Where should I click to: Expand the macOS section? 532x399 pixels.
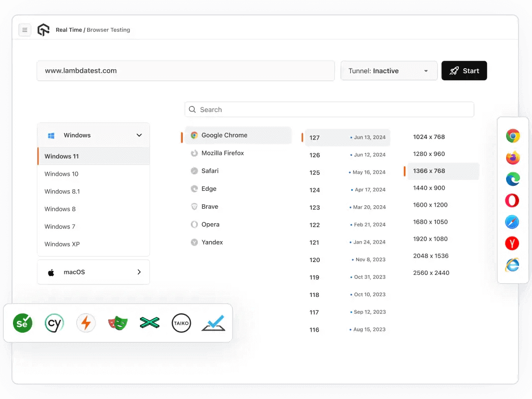[x=93, y=272]
